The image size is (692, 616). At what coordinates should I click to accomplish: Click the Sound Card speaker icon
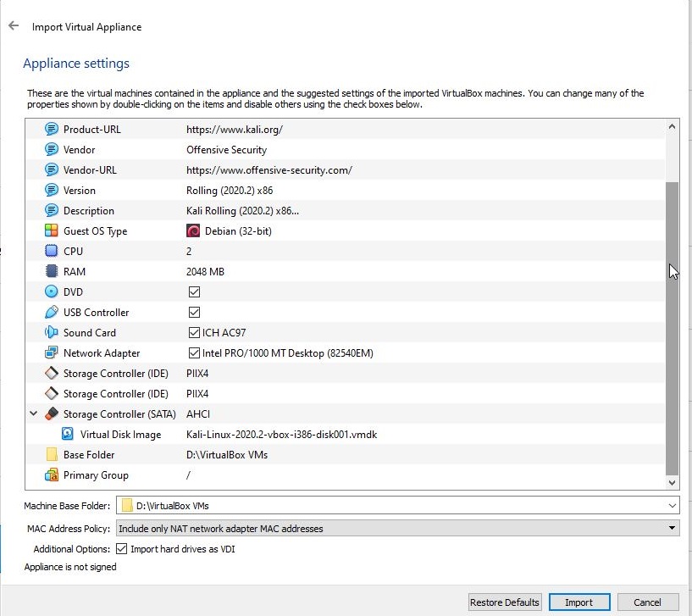coord(51,332)
